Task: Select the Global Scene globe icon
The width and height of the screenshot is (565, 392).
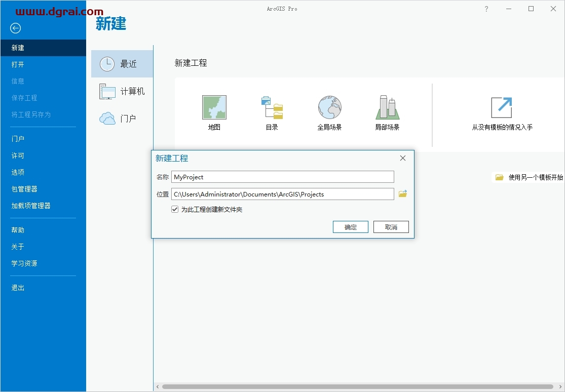Action: 330,107
